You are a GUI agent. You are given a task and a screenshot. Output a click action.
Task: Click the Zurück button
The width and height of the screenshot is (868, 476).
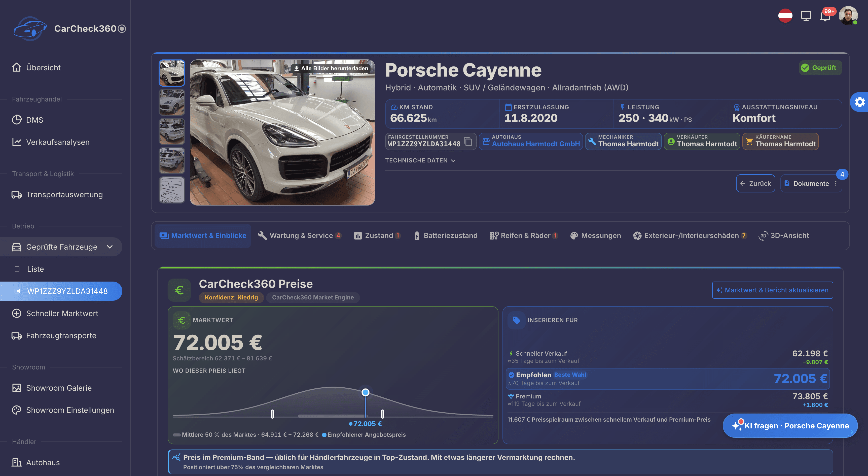point(755,183)
